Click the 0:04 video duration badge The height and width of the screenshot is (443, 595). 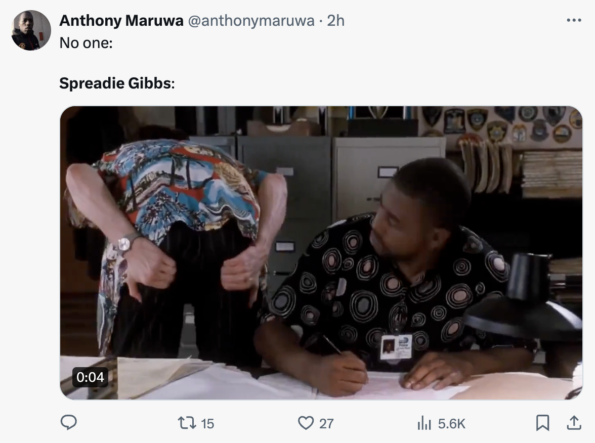coord(90,377)
